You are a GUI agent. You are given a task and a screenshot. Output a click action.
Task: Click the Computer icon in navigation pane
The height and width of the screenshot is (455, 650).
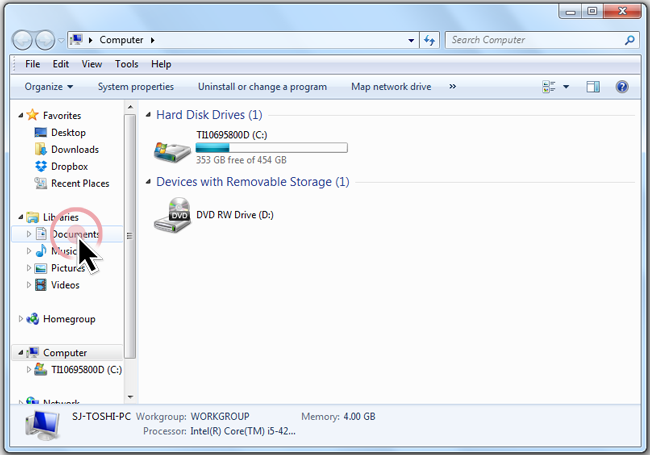coord(32,353)
